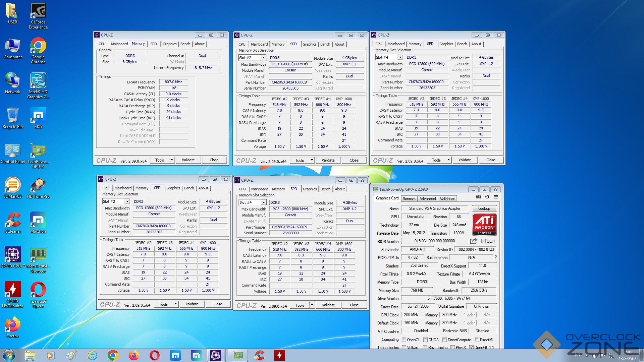
Task: Toggle the OpenCL checkbox
Action: coord(404,340)
